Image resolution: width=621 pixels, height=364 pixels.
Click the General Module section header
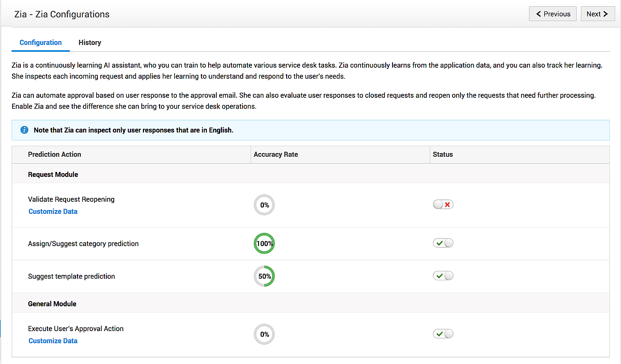click(52, 304)
